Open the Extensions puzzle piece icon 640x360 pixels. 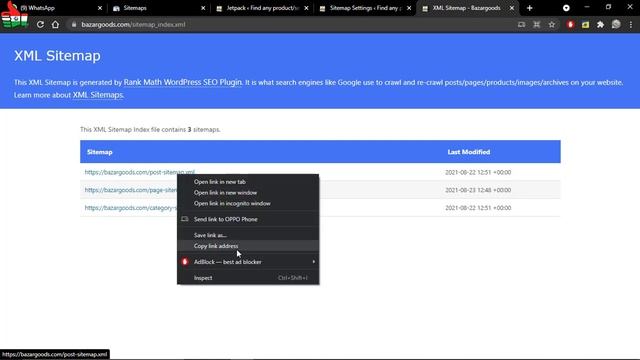point(600,24)
